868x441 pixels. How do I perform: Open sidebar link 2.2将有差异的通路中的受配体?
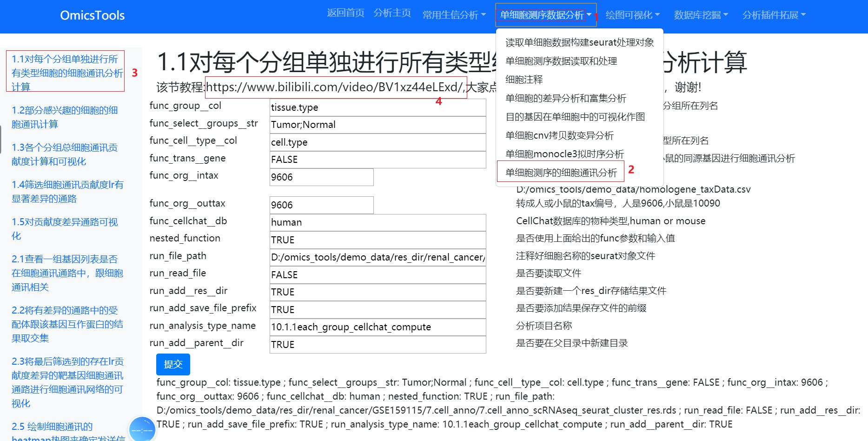point(67,324)
